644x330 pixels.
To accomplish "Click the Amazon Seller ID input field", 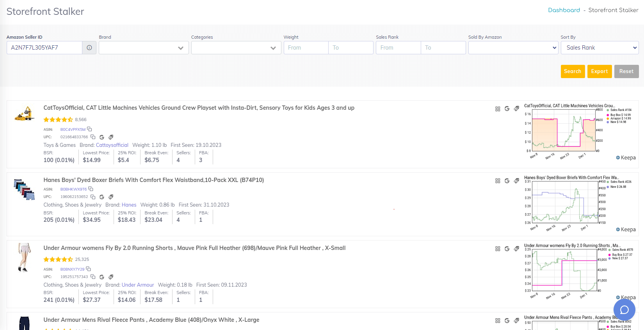I will [44, 48].
